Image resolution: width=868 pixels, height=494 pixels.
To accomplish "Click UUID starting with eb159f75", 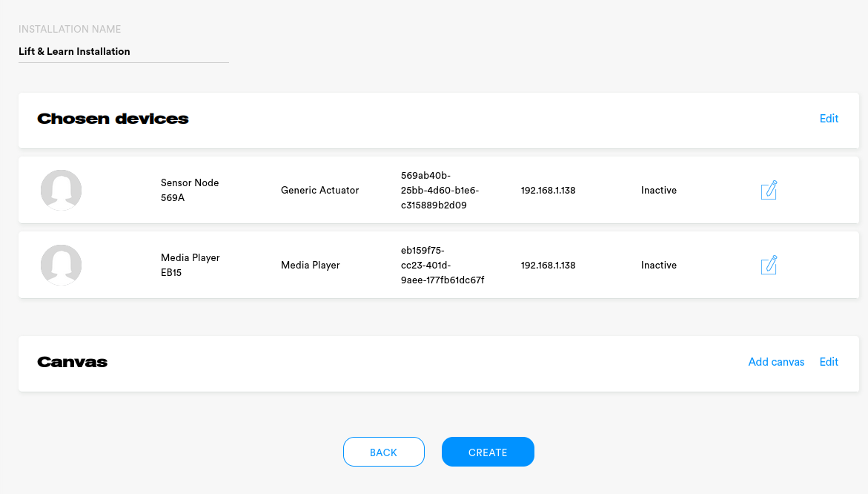I will click(443, 265).
